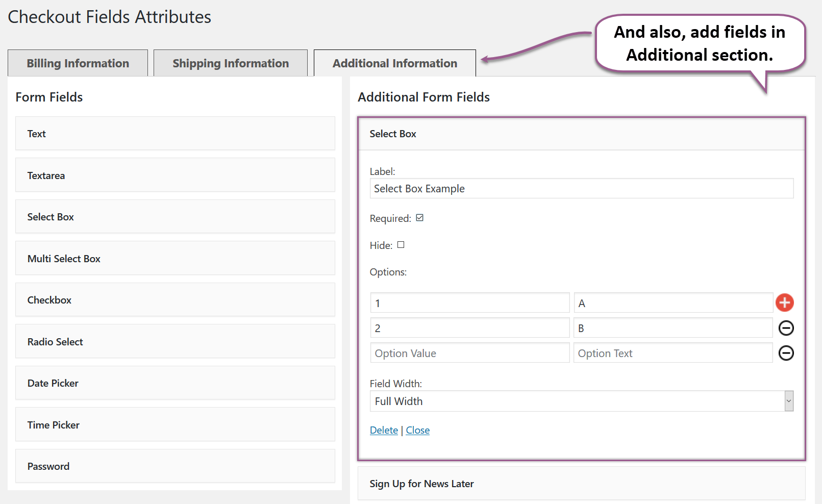Add a new option row with plus icon

[x=784, y=303]
